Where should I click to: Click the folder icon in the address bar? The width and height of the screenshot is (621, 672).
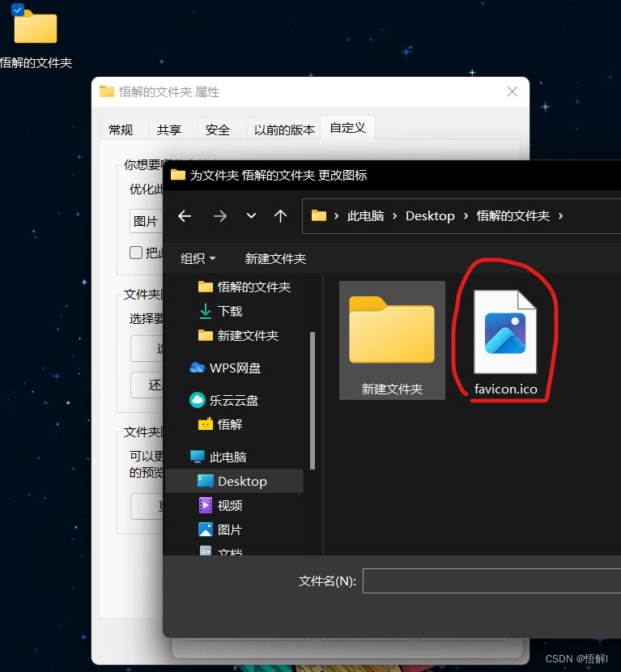point(319,215)
